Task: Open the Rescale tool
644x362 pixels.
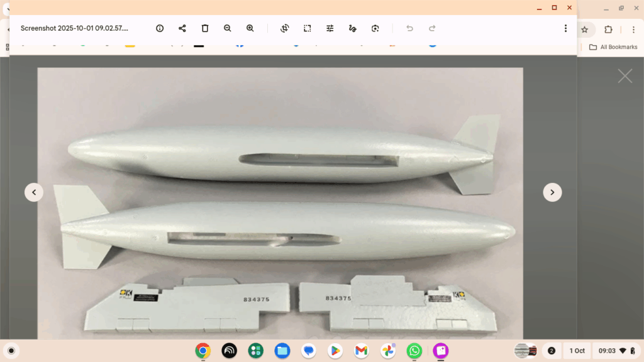Action: (x=308, y=28)
